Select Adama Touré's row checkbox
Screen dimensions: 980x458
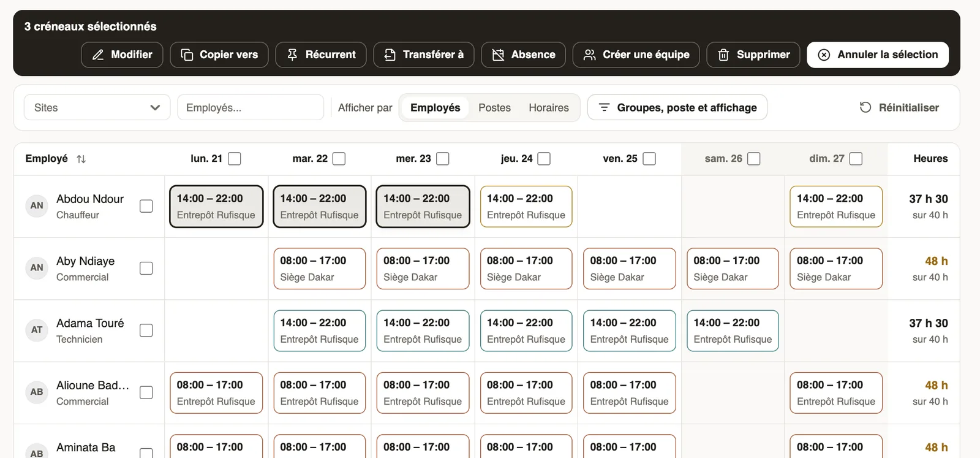146,330
